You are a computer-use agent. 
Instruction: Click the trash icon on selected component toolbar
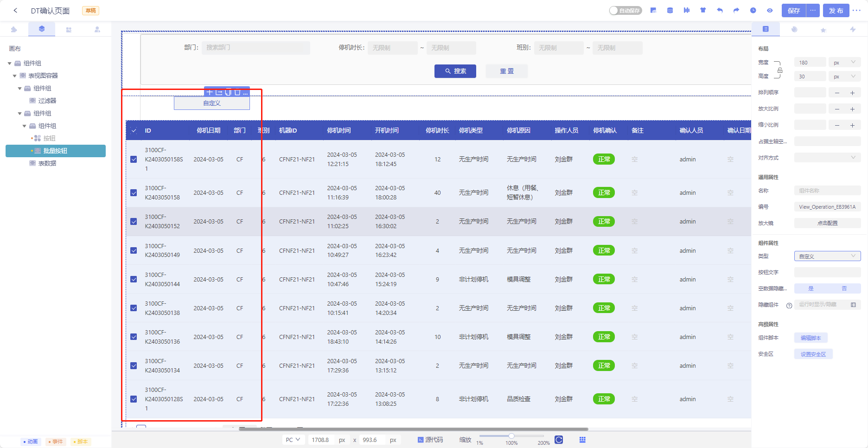(x=237, y=92)
